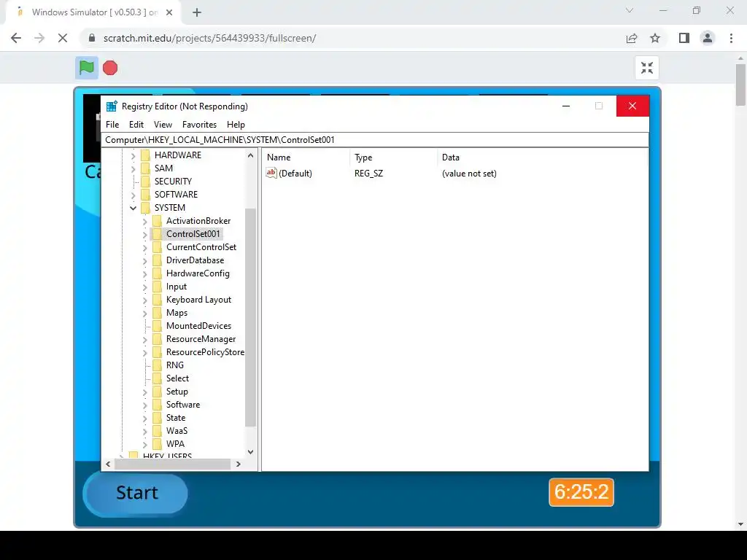Click the Start button
This screenshot has height=560, width=747.
tap(135, 494)
